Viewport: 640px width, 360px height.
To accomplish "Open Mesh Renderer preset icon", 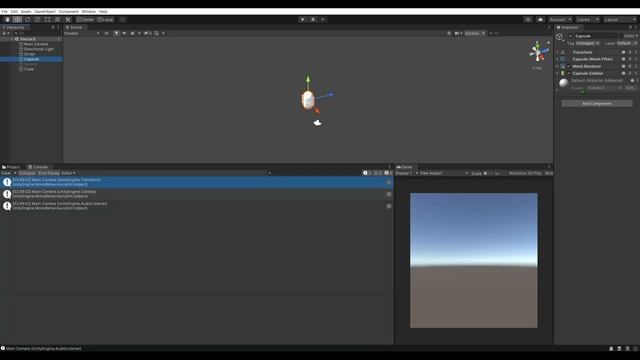I will click(630, 66).
